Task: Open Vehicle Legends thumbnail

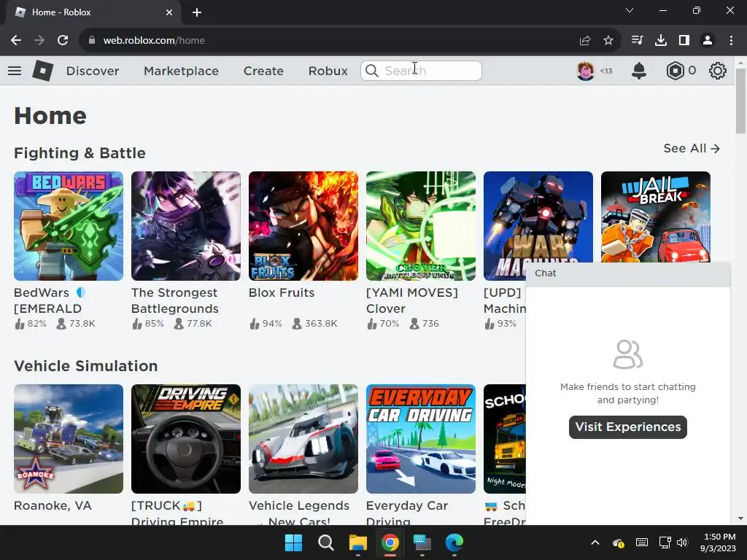Action: [303, 438]
